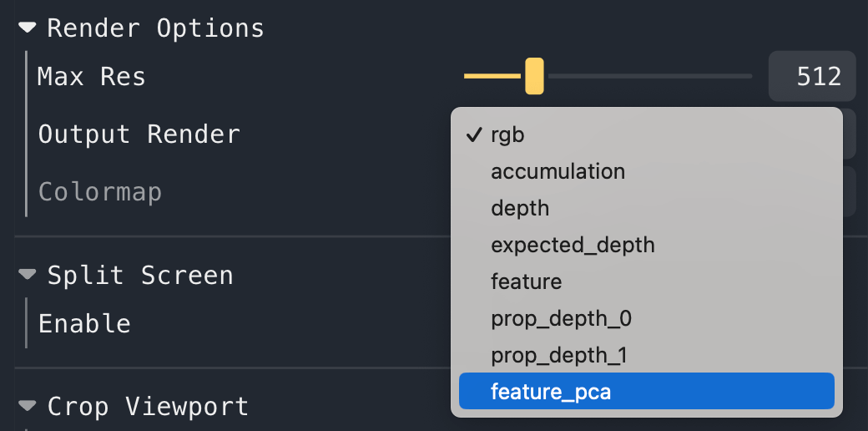This screenshot has height=431, width=868.
Task: Click the Max Res slider handle
Action: coord(534,76)
